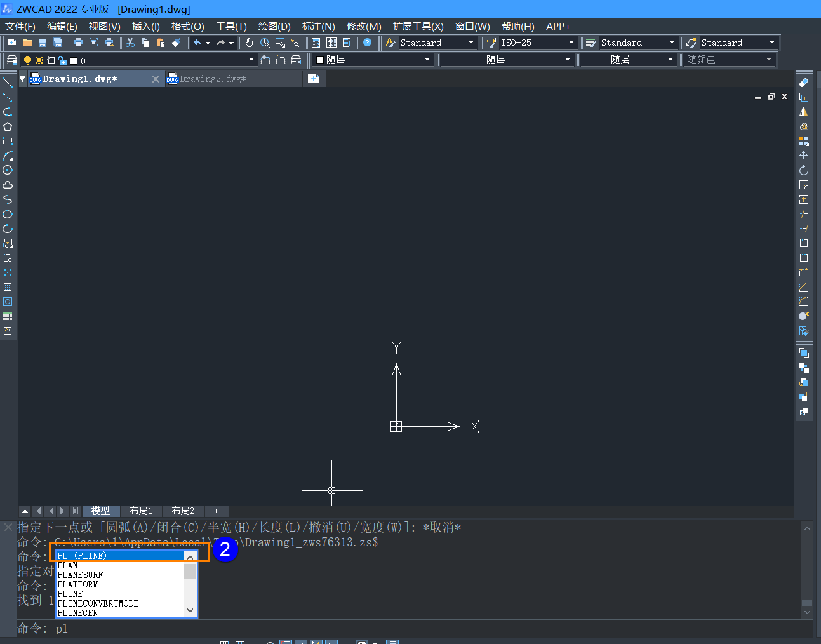The width and height of the screenshot is (821, 644).
Task: Select the Hatch tool
Action: [x=8, y=287]
